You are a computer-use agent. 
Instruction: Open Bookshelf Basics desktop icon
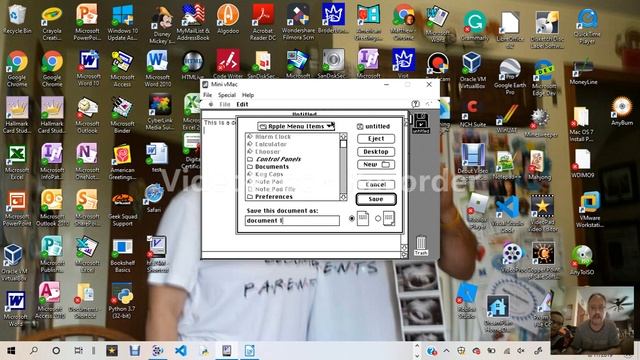pyautogui.click(x=122, y=255)
